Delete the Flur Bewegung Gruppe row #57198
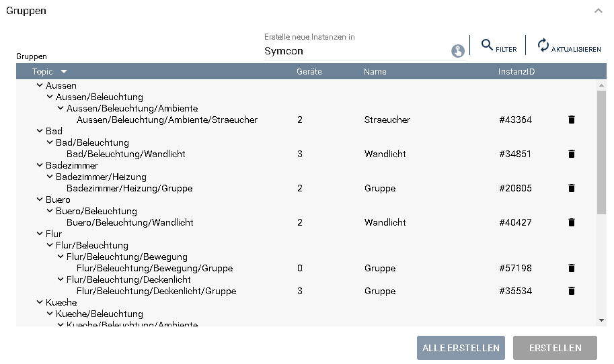Viewport: 614px width, 364px height. (x=572, y=268)
